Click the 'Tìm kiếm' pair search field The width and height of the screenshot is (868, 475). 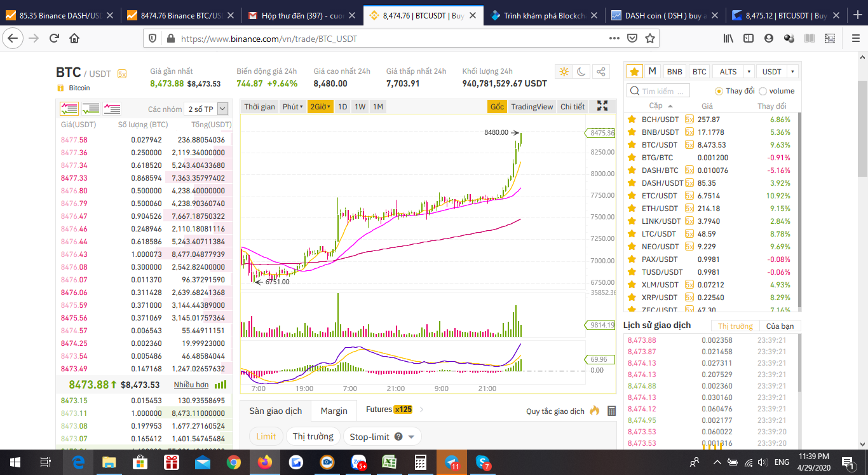[x=658, y=91]
